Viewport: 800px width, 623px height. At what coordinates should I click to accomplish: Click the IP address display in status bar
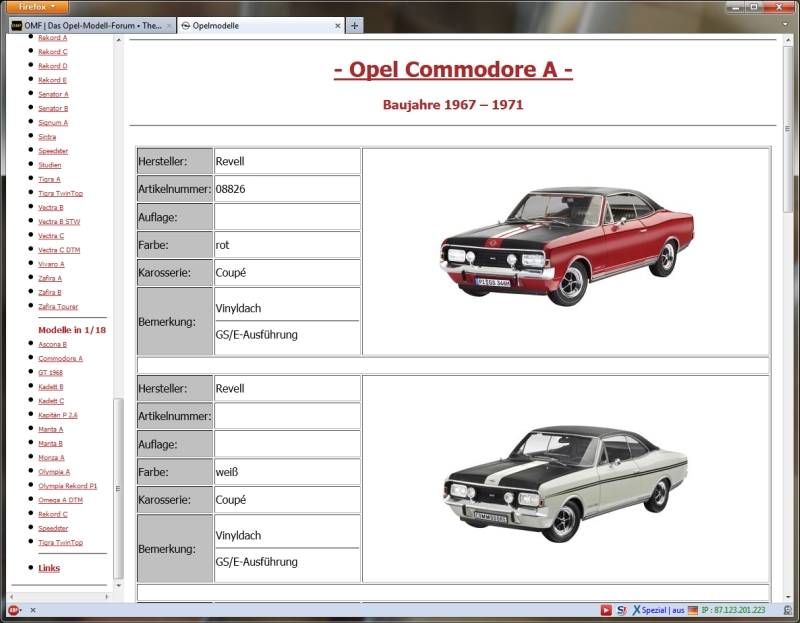(733, 610)
